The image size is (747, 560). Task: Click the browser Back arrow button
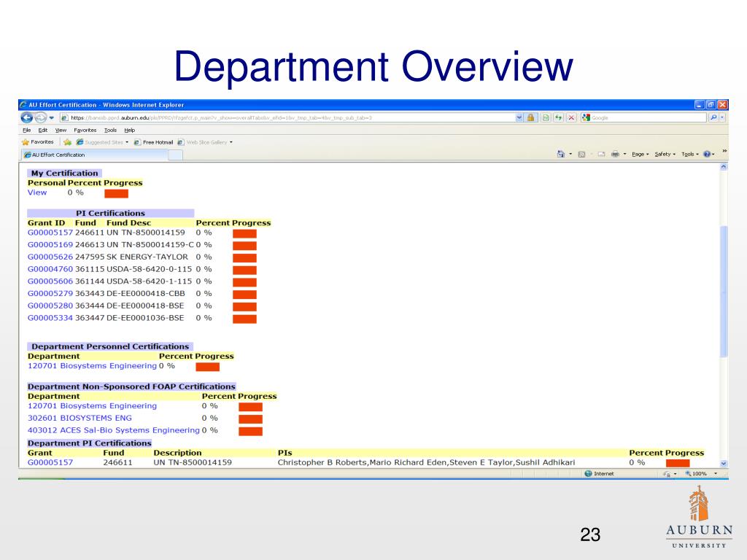point(27,117)
